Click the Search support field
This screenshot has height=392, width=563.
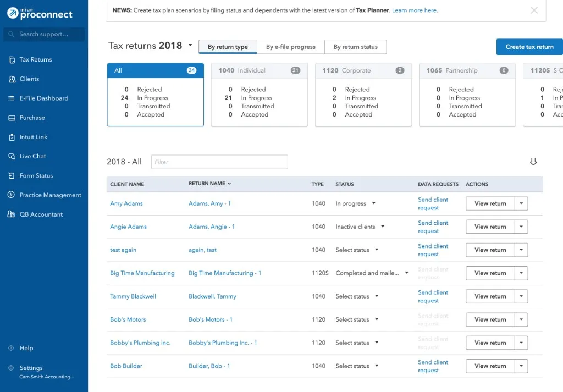[x=44, y=34]
